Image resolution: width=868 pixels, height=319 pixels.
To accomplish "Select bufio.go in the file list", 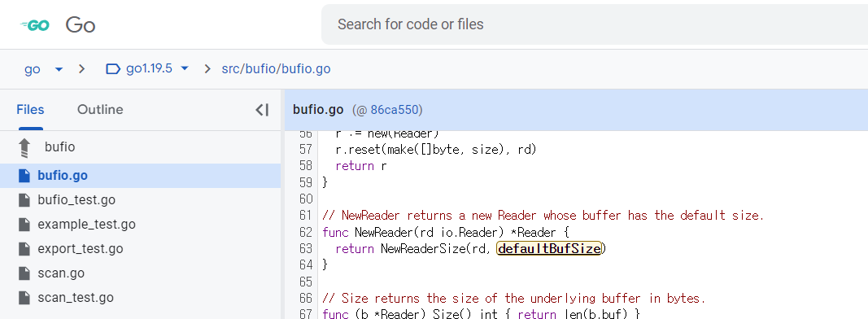I will pyautogui.click(x=141, y=176).
